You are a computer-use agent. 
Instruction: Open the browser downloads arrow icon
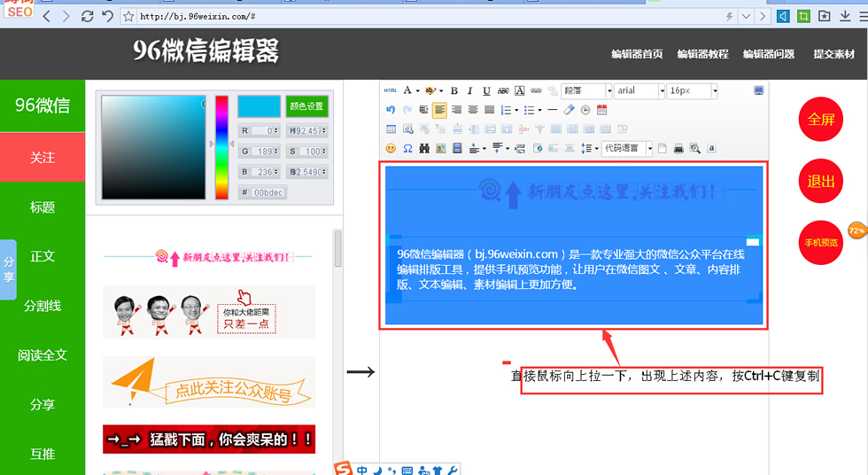[845, 16]
